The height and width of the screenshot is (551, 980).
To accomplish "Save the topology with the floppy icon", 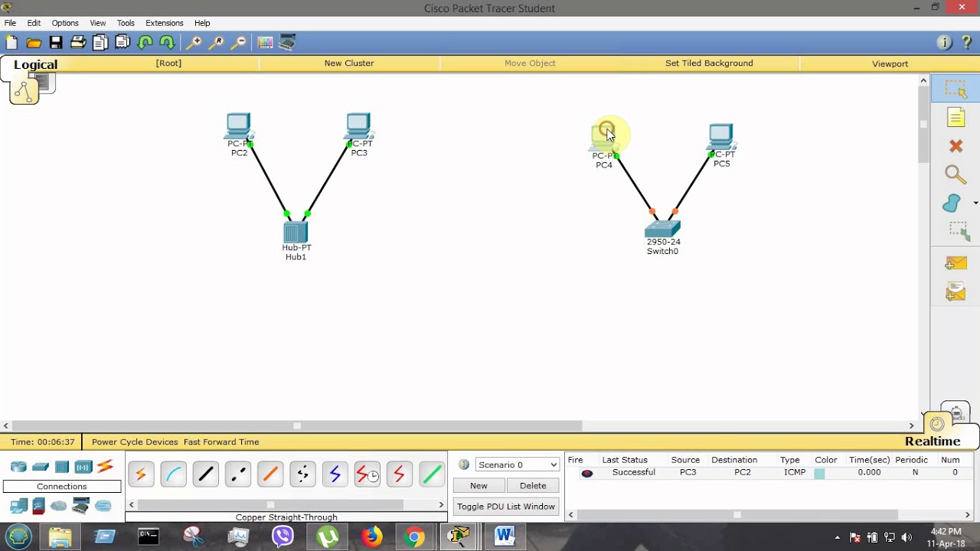I will [x=56, y=43].
